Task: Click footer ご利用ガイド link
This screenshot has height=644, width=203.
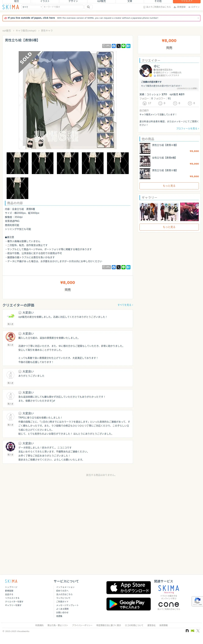Action: (62, 602)
